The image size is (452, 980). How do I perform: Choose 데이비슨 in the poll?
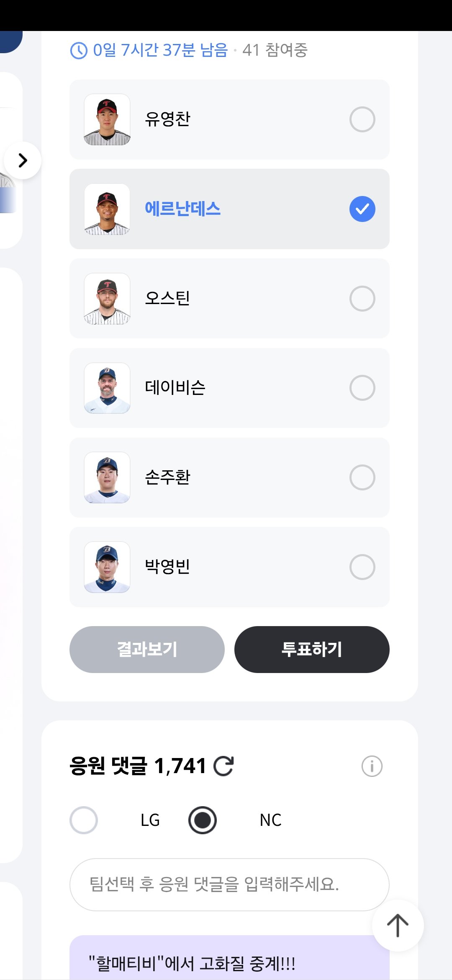(x=362, y=388)
